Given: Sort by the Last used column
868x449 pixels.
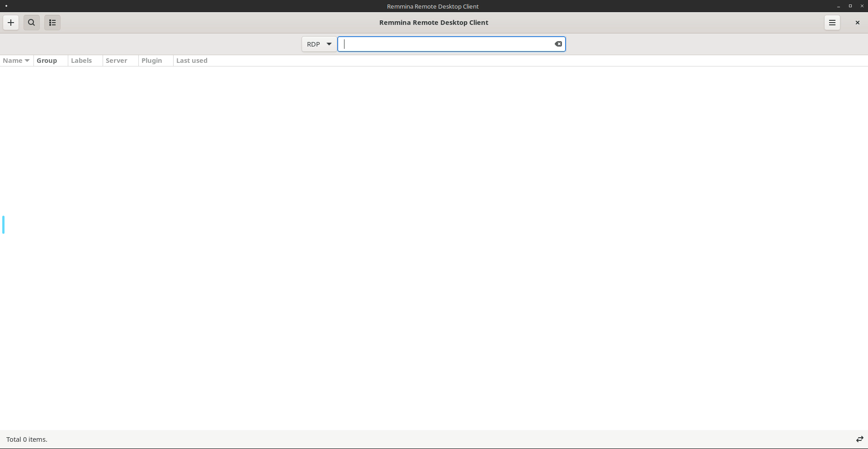Looking at the screenshot, I should (x=192, y=61).
